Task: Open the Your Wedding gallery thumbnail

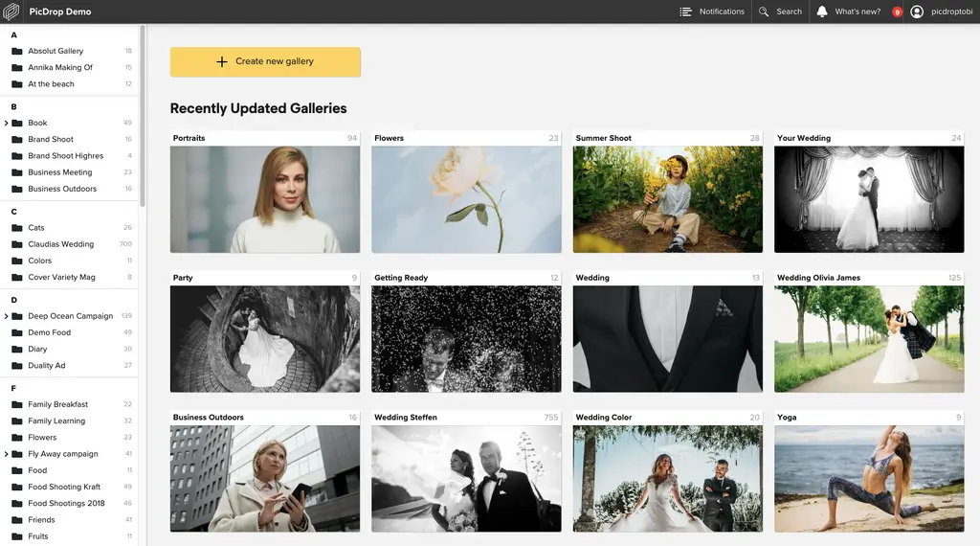Action: [869, 199]
